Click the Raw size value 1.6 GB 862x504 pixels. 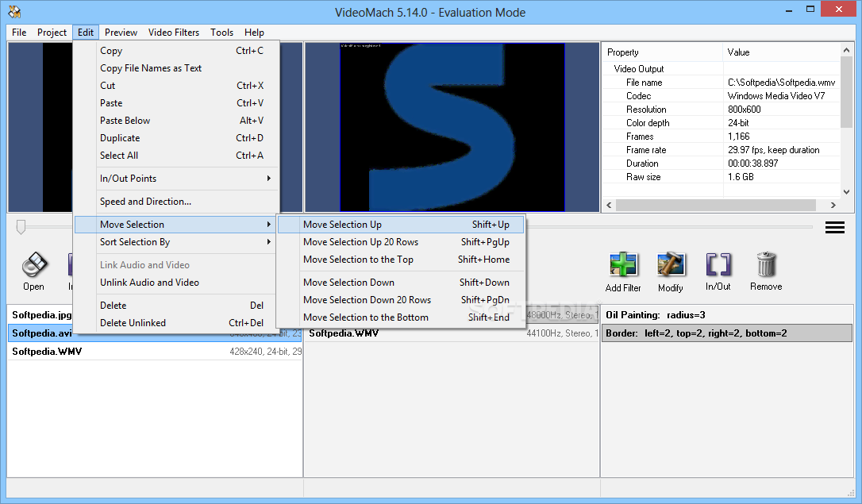tap(741, 177)
